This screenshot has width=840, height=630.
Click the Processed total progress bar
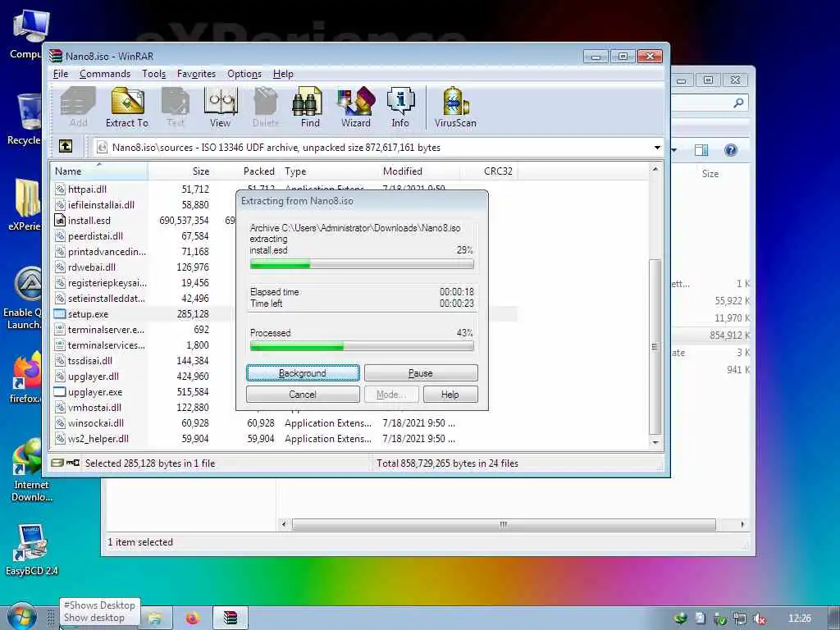(362, 347)
